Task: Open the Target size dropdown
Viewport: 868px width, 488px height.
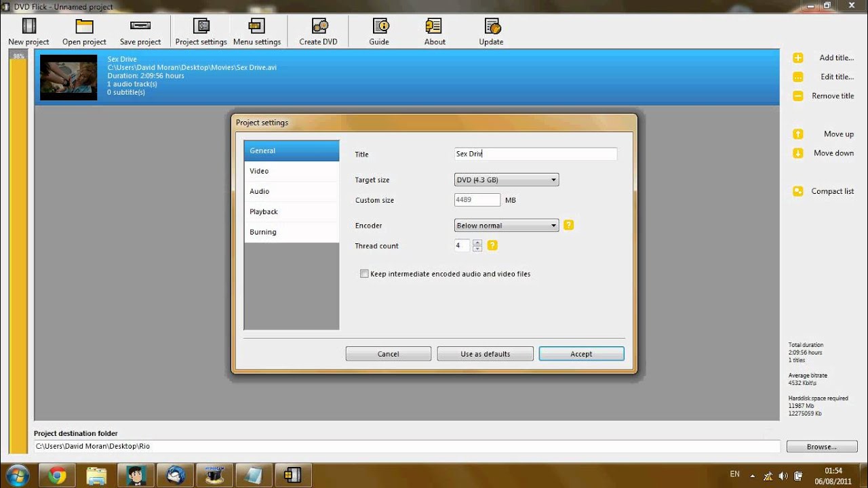Action: click(x=507, y=180)
